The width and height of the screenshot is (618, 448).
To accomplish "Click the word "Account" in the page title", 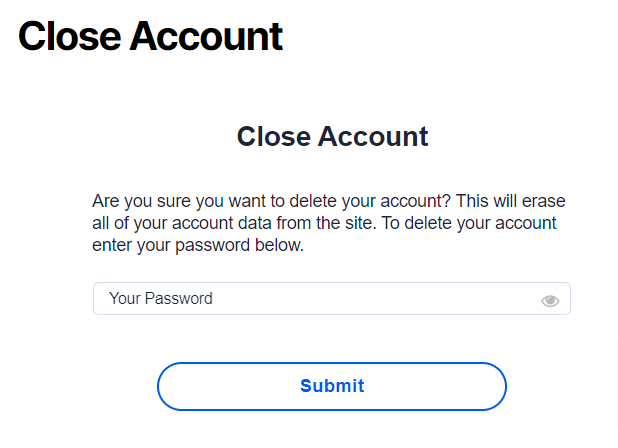I will point(206,36).
